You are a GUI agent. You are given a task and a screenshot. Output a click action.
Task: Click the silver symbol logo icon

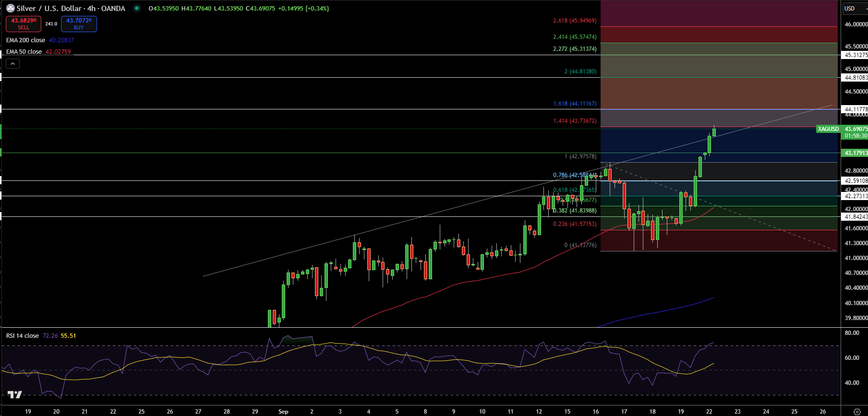10,8
